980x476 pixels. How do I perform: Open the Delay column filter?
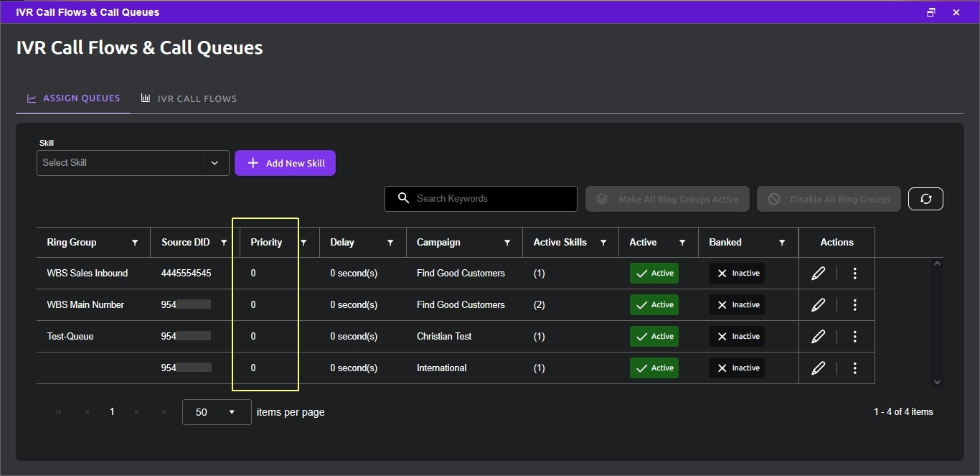point(390,243)
